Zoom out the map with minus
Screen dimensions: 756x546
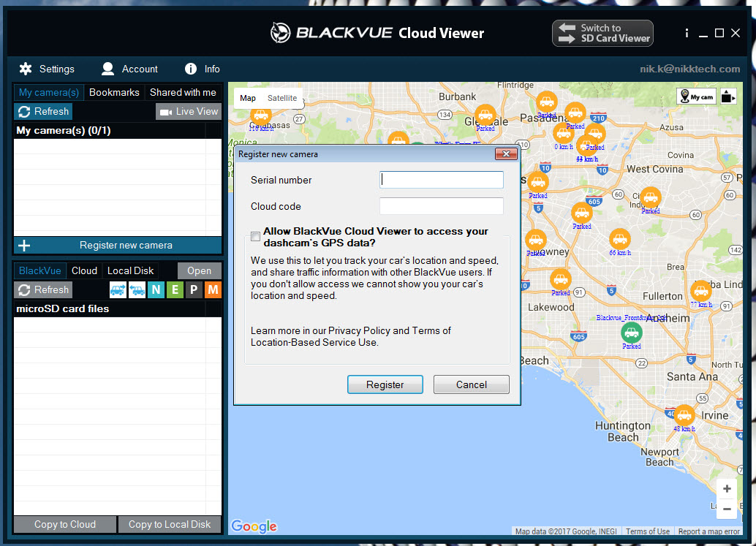pos(727,509)
